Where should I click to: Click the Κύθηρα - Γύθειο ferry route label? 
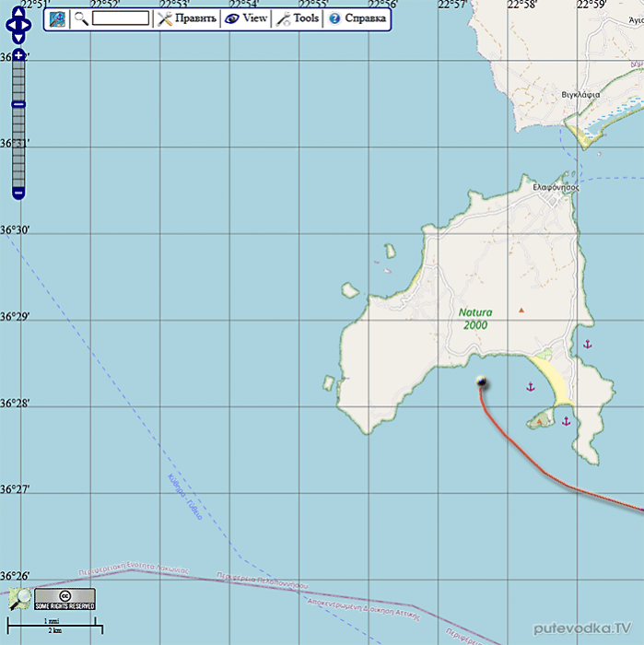[185, 497]
